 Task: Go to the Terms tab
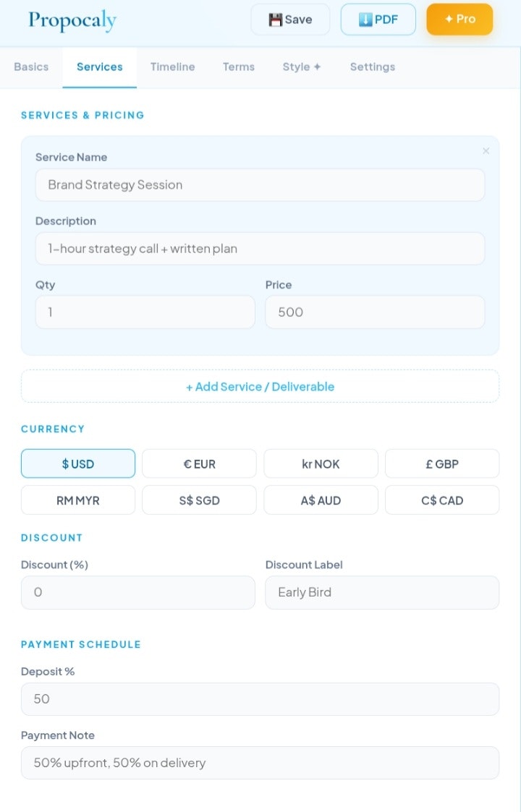(239, 67)
